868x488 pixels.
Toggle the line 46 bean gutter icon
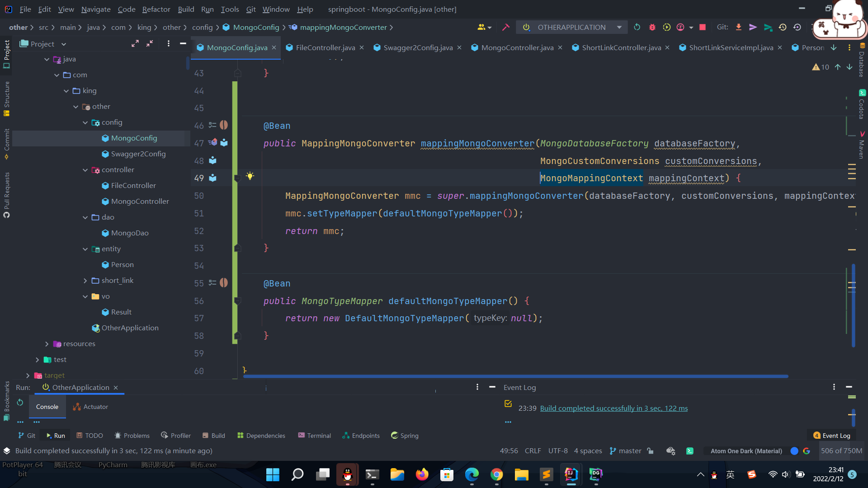pos(224,125)
